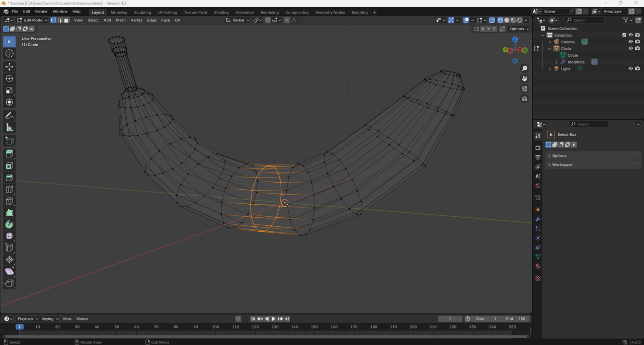Click the Options button in viewport header
The width and height of the screenshot is (644, 345).
519,29
